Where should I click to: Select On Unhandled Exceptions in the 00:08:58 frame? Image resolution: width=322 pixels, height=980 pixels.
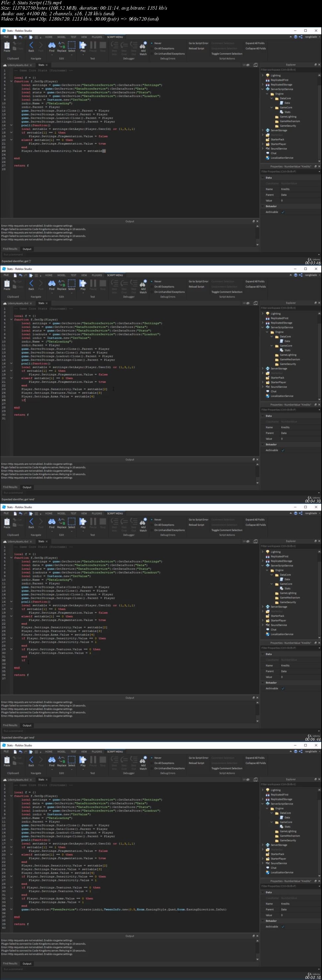pos(152,768)
